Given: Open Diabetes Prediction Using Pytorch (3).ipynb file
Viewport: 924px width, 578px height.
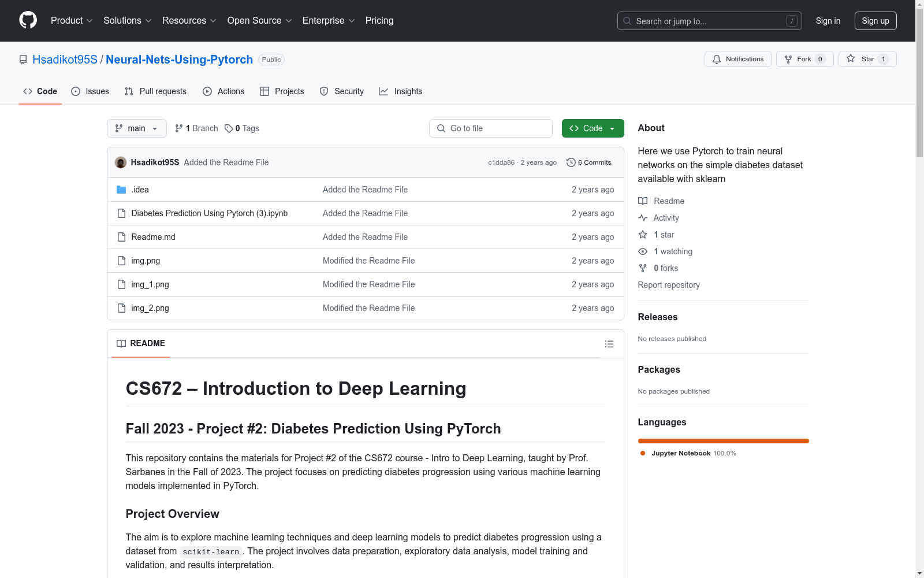Looking at the screenshot, I should [210, 213].
